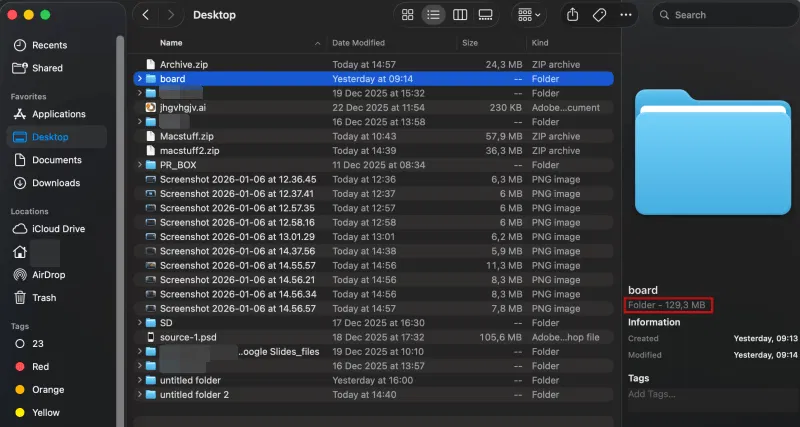Click the home folder icon in sidebar

(20, 252)
